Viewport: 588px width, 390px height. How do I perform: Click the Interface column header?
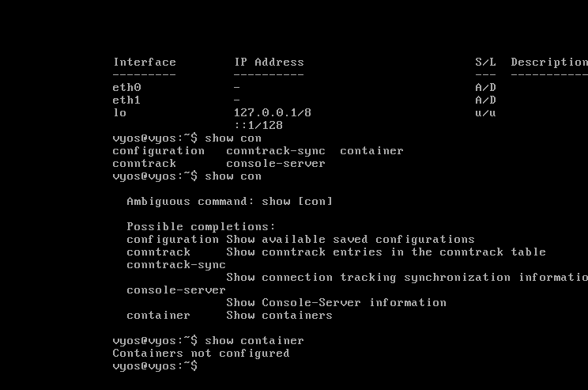145,62
